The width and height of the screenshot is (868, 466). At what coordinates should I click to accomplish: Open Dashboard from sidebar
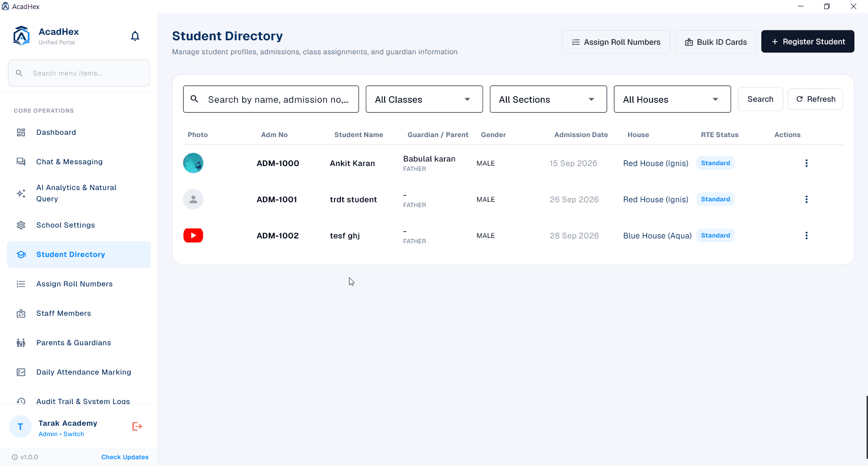coord(79,133)
